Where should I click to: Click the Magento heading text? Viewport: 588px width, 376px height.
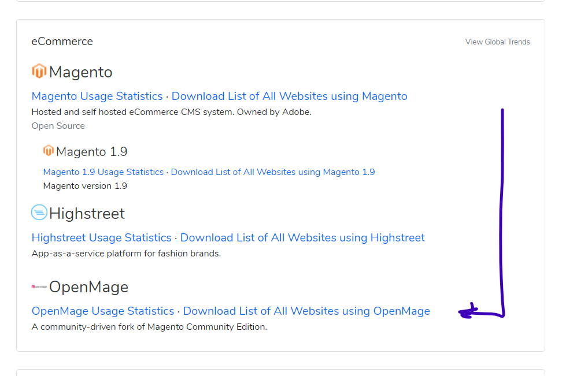pos(80,72)
